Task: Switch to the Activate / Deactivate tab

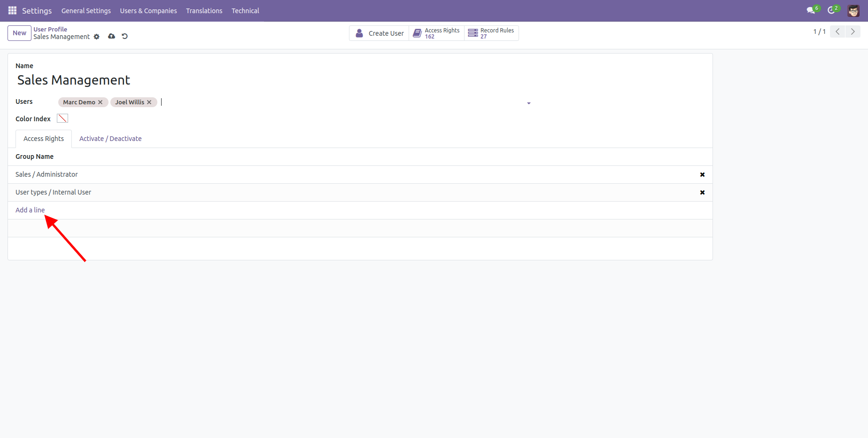Action: tap(110, 139)
